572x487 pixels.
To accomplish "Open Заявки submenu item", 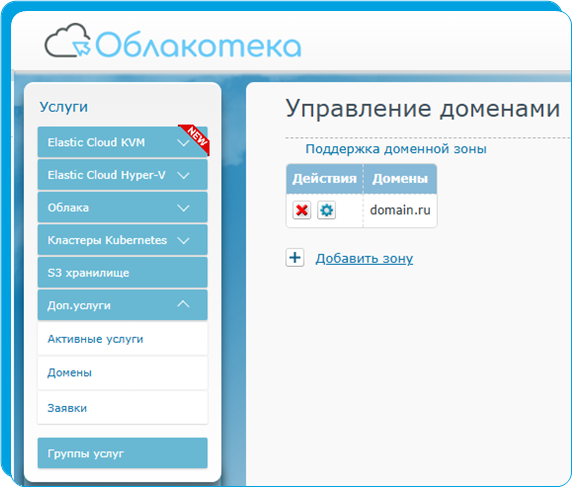I will pos(123,408).
